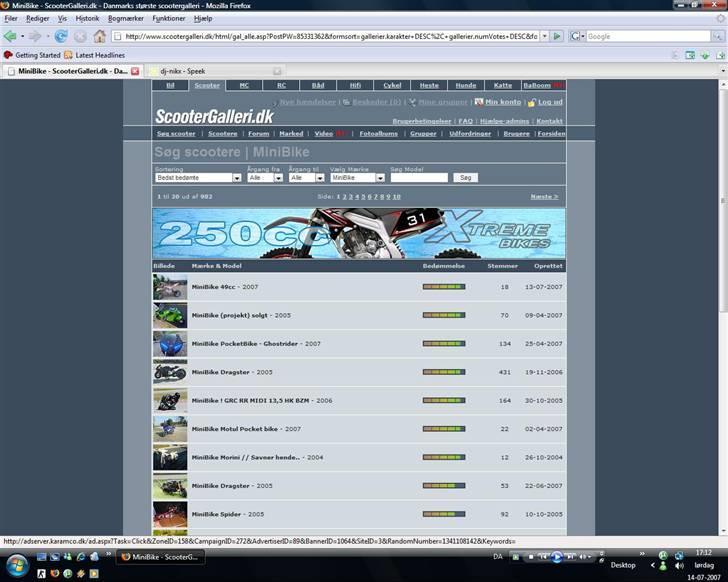This screenshot has width=728, height=582.
Task: Skip to the next track in the taskbar player
Action: click(x=571, y=556)
